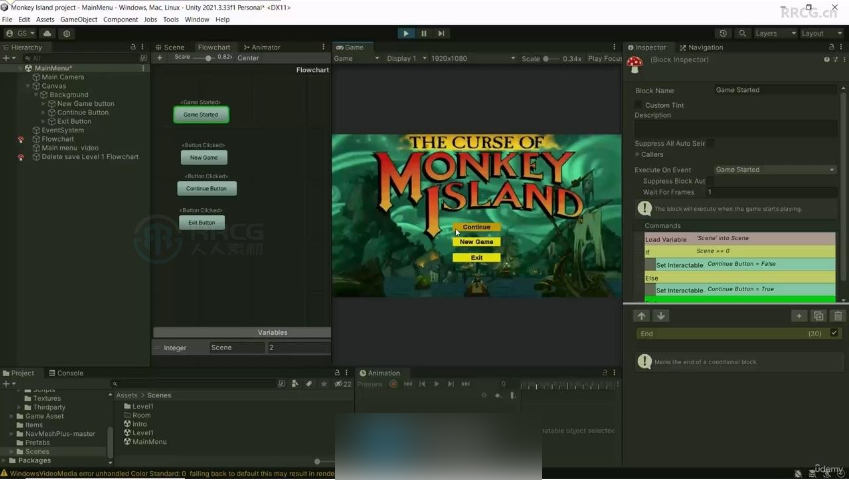The image size is (849, 480).
Task: Open the Display 1 dropdown in the Game view
Action: click(x=406, y=58)
